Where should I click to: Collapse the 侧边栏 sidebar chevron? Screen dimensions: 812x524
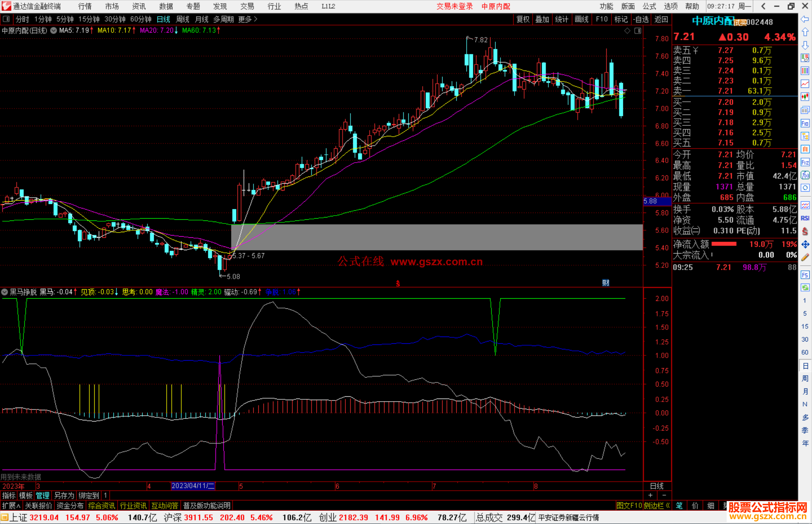click(x=668, y=506)
